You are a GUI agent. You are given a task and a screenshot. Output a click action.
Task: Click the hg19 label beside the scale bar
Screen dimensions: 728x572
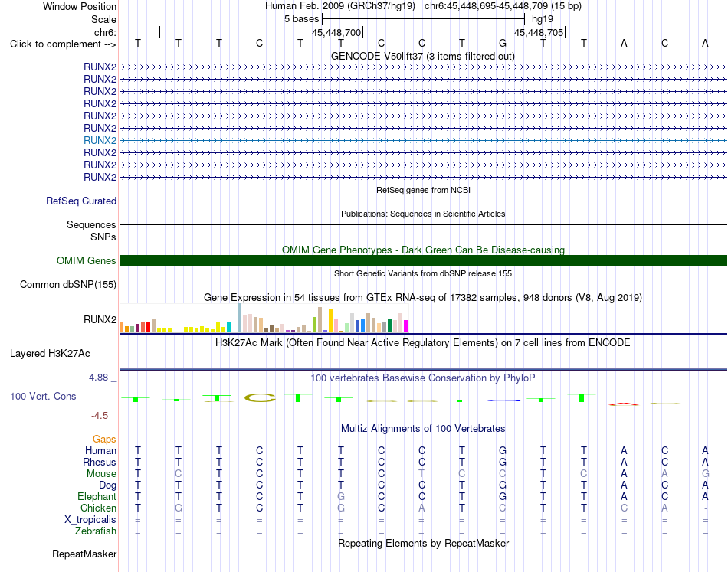click(x=543, y=19)
